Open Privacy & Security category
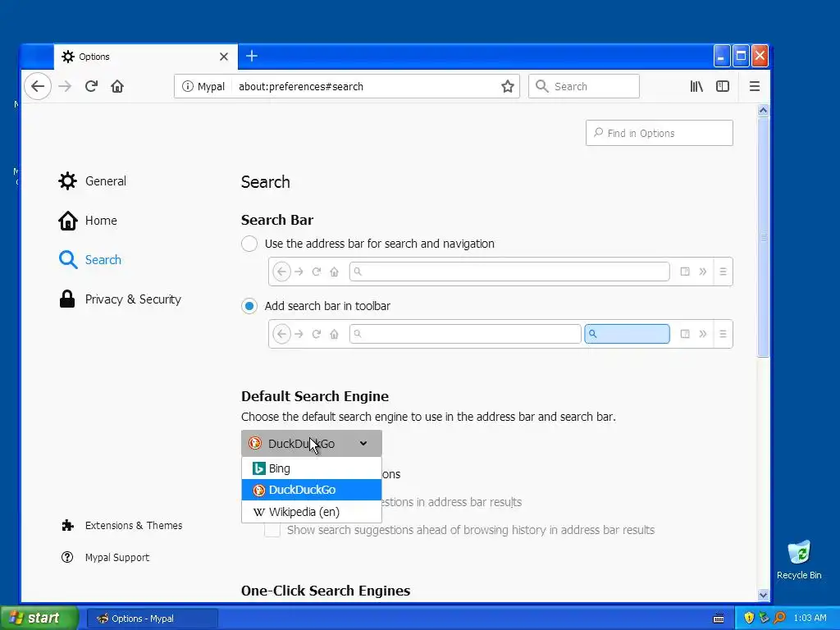The image size is (840, 630). (120, 299)
